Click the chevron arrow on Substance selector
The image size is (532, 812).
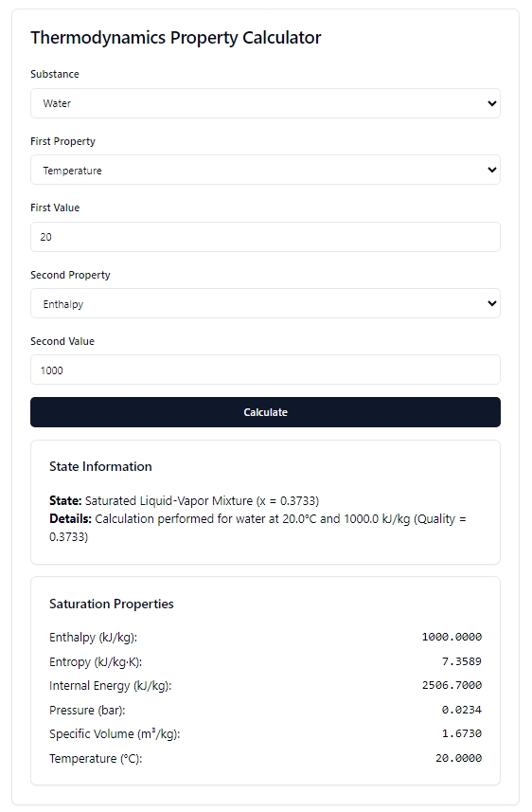492,103
